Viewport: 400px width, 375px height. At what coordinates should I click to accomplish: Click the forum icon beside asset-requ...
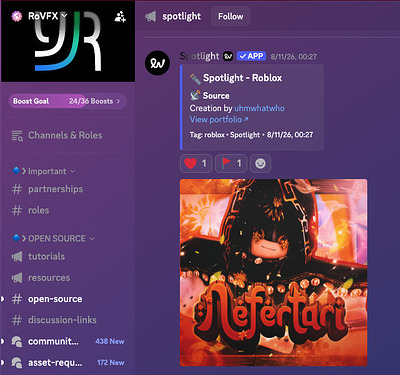tap(17, 362)
